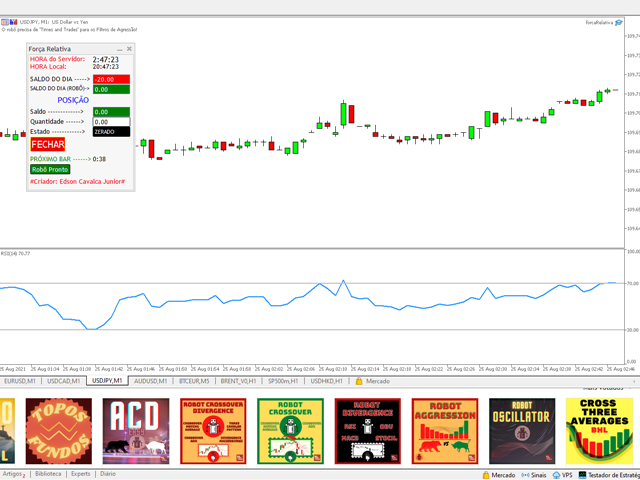Click the Mercado lock icon in status bar

[486, 475]
